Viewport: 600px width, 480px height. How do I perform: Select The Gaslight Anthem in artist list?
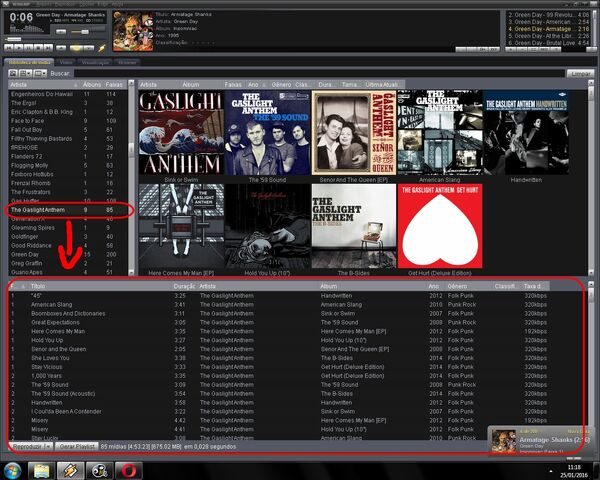tap(68, 210)
